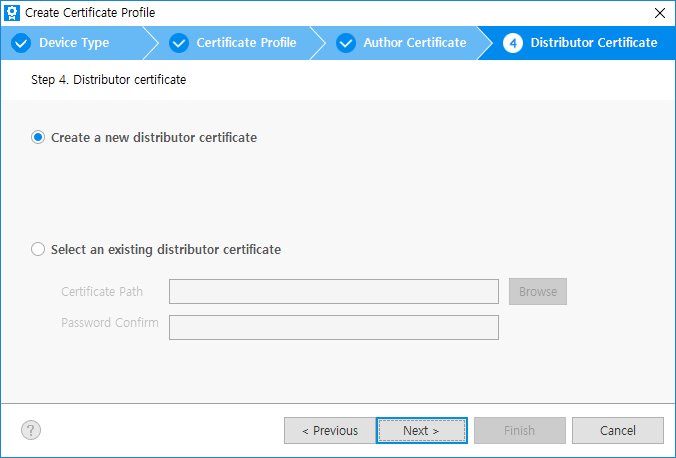Choose Select an existing distributor certificate option
The height and width of the screenshot is (458, 676).
tap(39, 250)
